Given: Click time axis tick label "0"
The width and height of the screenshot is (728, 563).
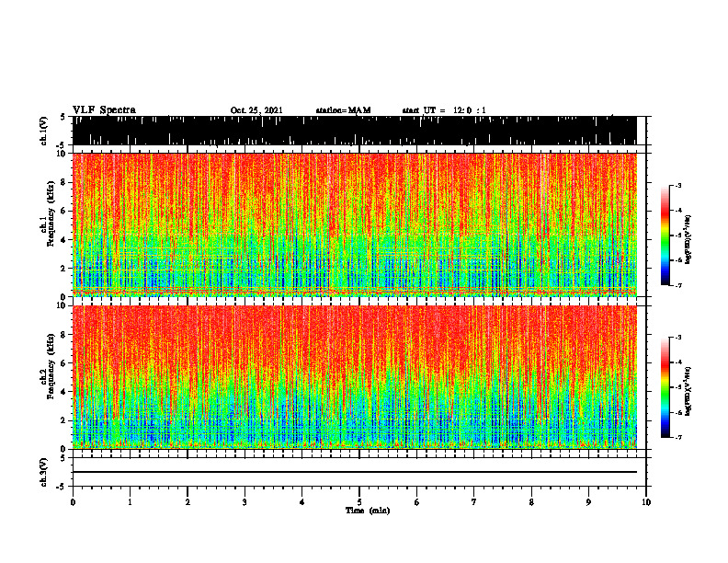Looking at the screenshot, I should (73, 502).
